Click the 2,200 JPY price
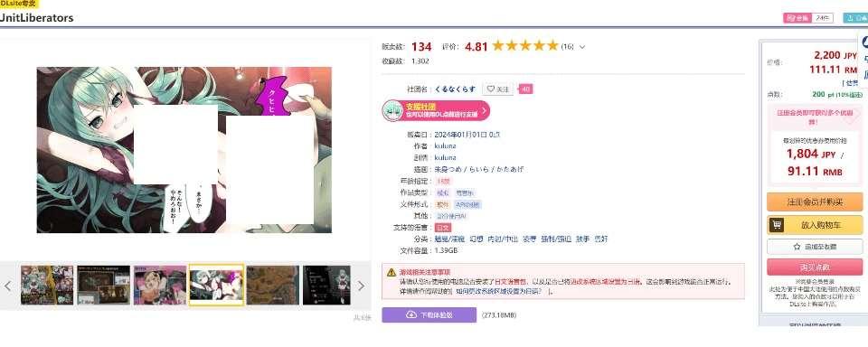The width and height of the screenshot is (868, 347). click(835, 55)
